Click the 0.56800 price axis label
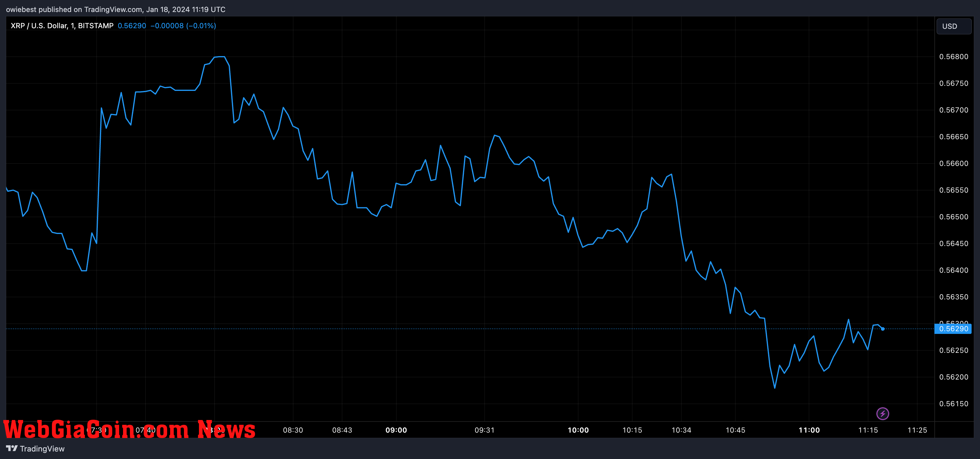Image resolution: width=980 pixels, height=459 pixels. [x=954, y=57]
